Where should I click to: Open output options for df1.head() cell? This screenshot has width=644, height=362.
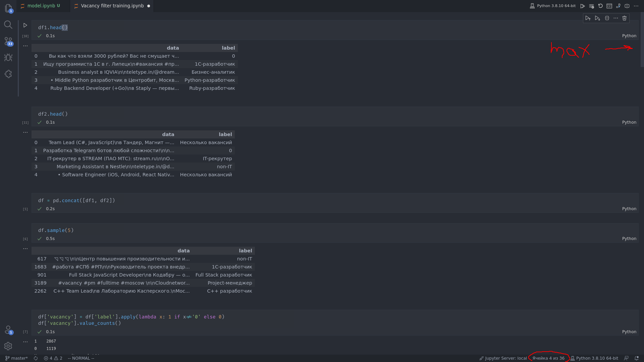pos(25,46)
